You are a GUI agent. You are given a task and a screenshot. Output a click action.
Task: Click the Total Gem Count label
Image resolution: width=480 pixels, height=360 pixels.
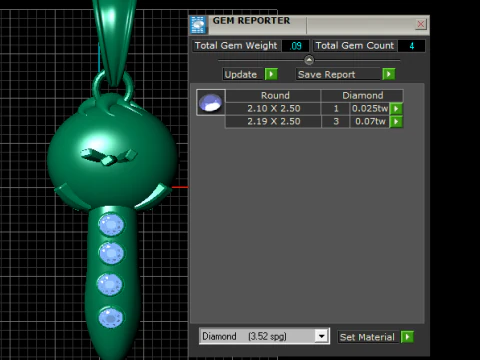(355, 46)
